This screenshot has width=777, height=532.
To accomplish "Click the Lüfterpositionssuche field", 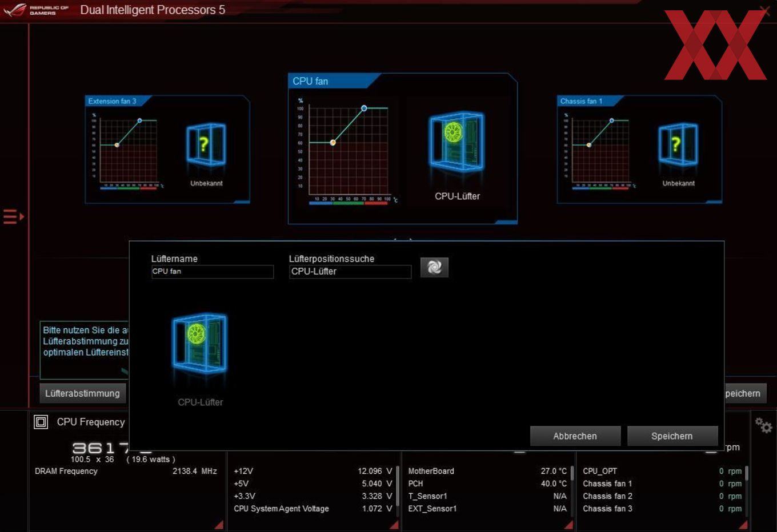I will pos(350,272).
